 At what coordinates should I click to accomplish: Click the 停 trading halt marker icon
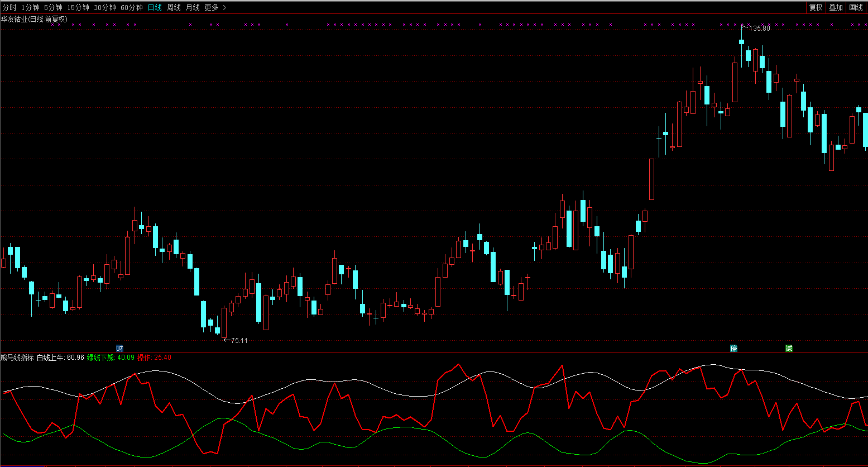(x=734, y=348)
